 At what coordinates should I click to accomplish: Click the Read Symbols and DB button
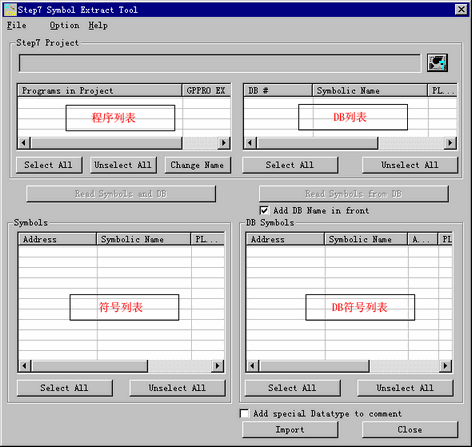121,194
